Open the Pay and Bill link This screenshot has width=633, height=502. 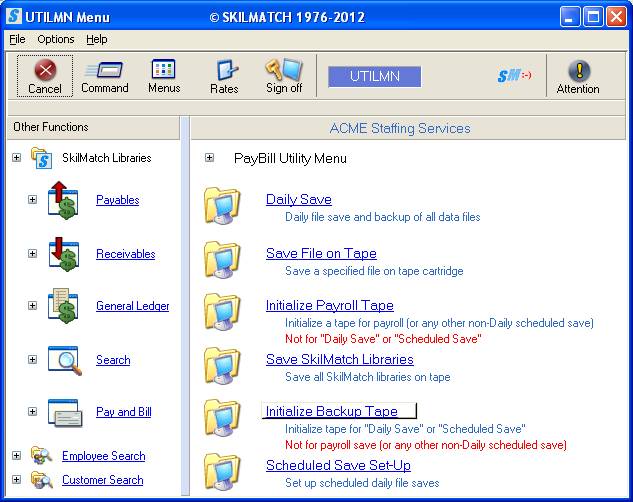coord(124,412)
